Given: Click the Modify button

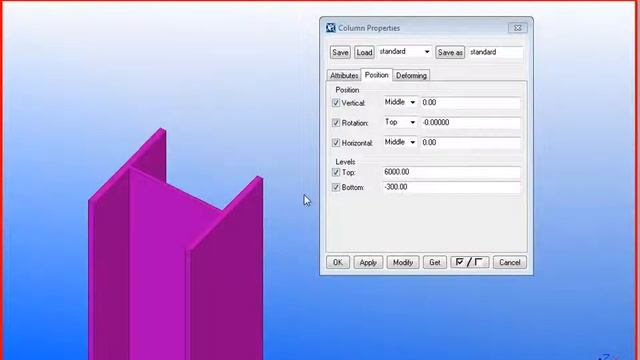Looking at the screenshot, I should (402, 262).
